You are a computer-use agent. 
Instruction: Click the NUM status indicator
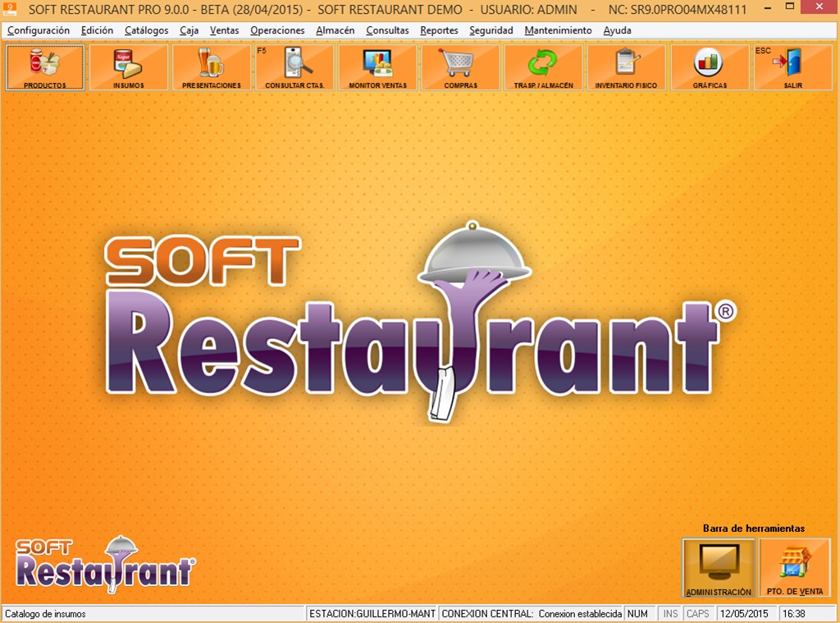[x=637, y=613]
